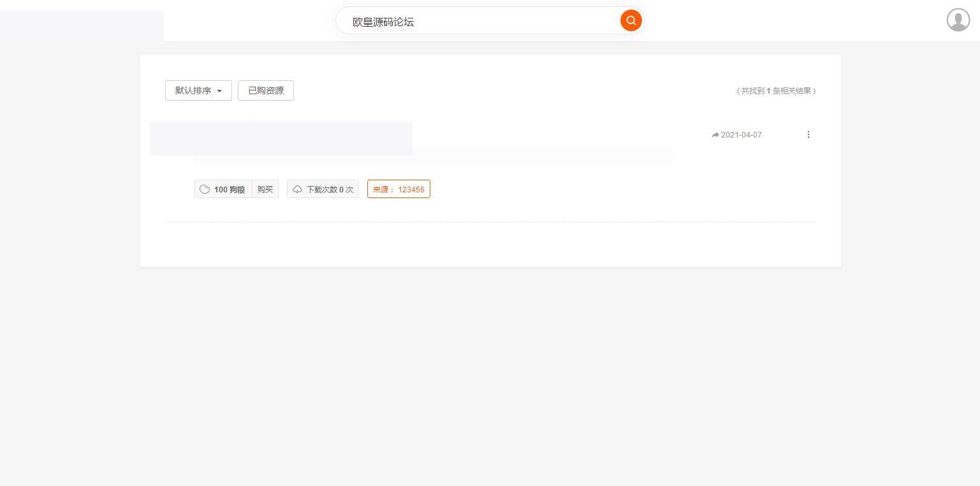
Task: Click the 共找到 1 条 result count text
Action: coord(777,90)
